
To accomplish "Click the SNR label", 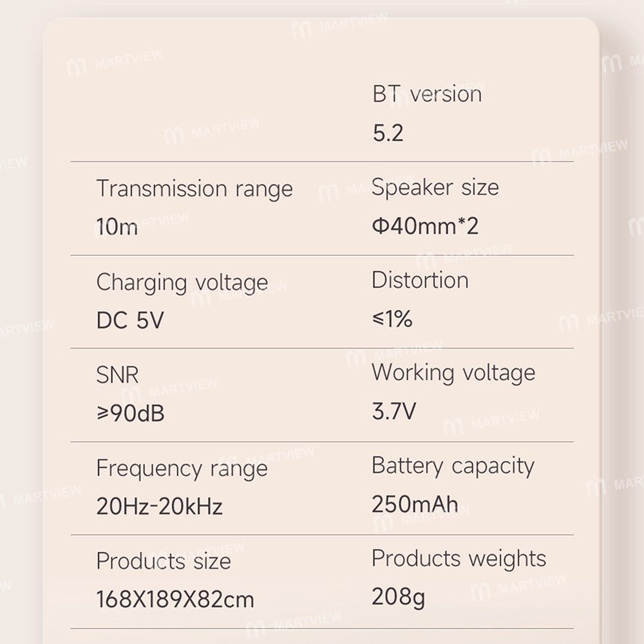I will 117,375.
